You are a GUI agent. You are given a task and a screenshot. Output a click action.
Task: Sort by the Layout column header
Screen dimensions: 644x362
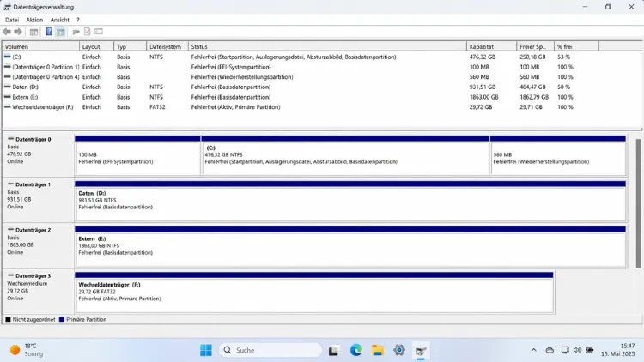[x=96, y=47]
